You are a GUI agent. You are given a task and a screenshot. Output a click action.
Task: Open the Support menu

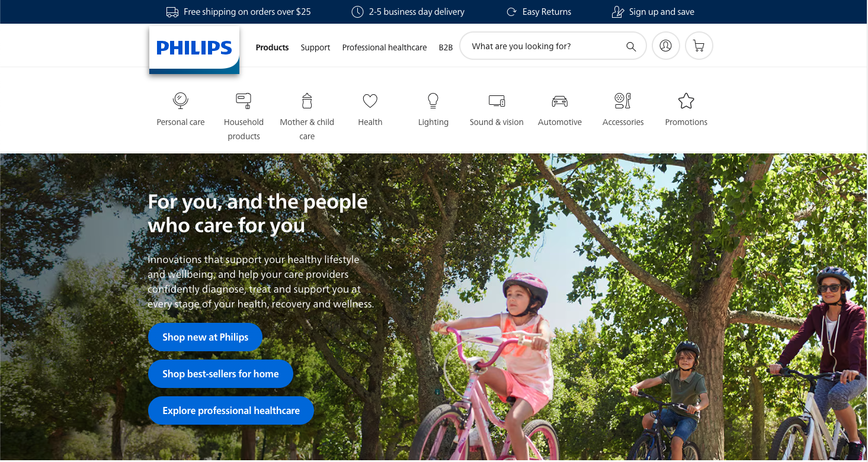[x=315, y=47]
